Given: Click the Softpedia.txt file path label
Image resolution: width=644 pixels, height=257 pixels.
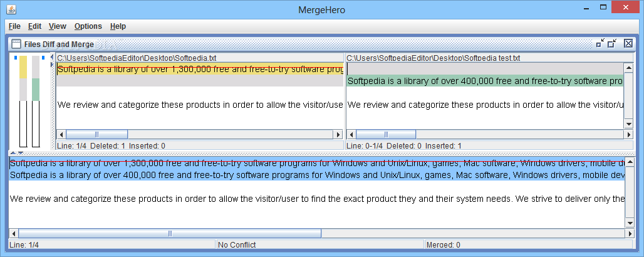Looking at the screenshot, I should click(x=137, y=58).
